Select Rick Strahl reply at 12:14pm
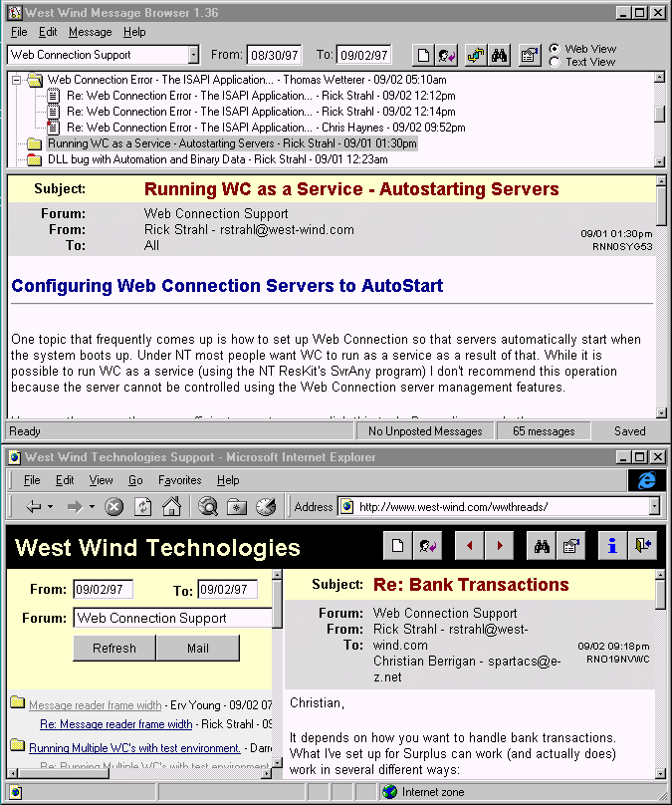 coord(261,112)
